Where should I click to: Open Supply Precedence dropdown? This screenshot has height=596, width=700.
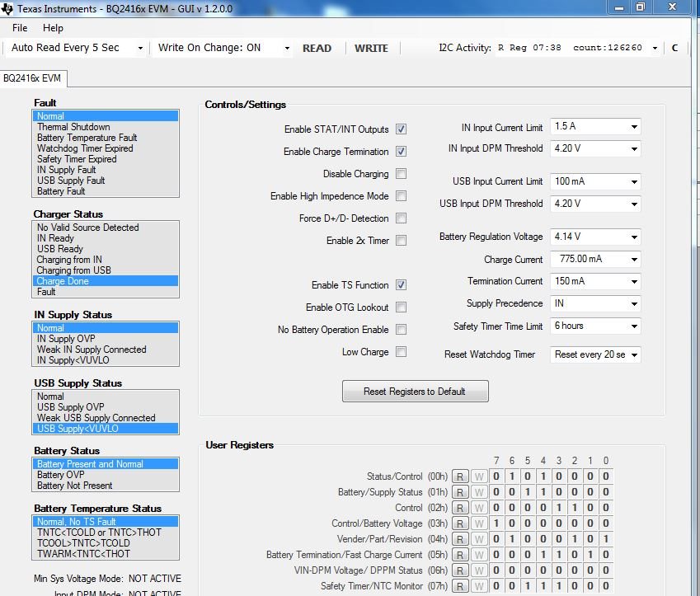(595, 303)
